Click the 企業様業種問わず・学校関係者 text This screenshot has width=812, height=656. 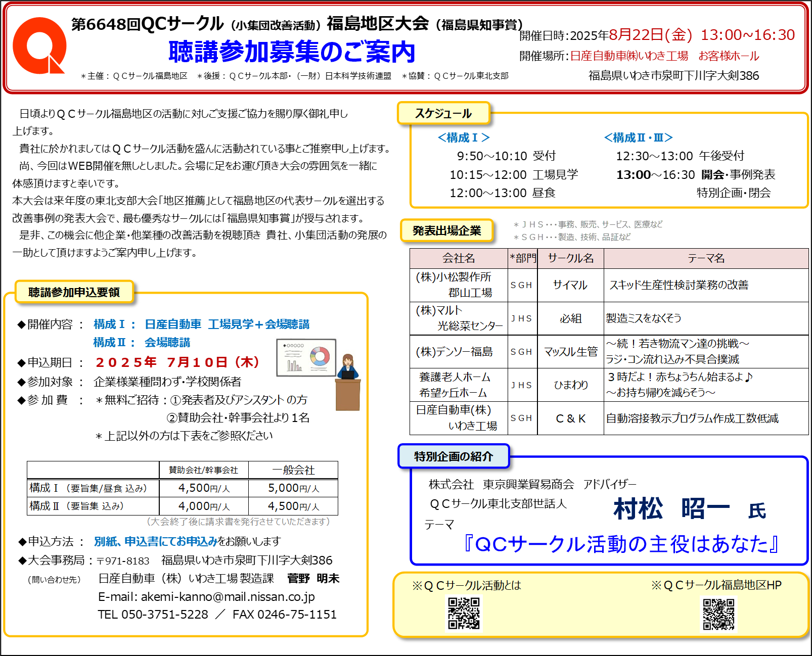point(167,382)
